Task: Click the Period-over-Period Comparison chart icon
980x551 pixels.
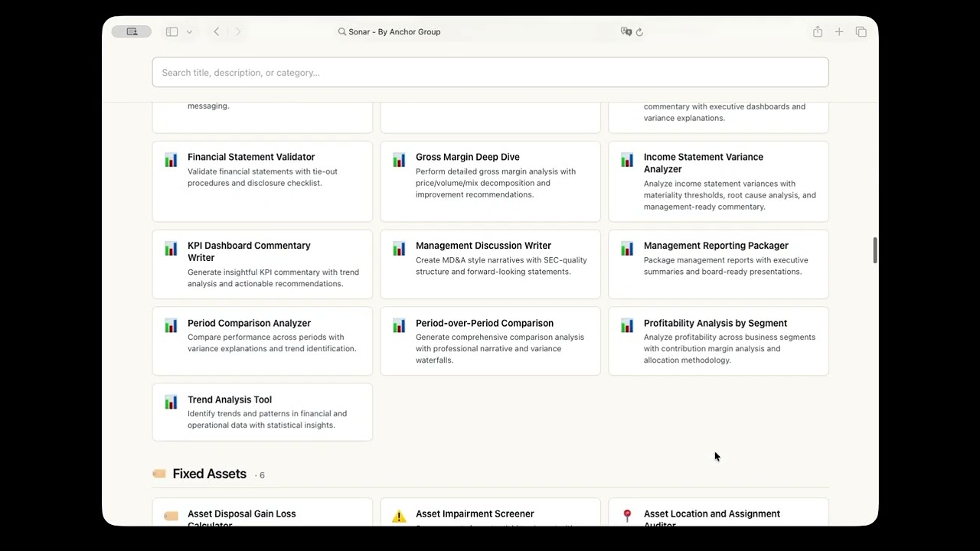Action: (x=399, y=326)
